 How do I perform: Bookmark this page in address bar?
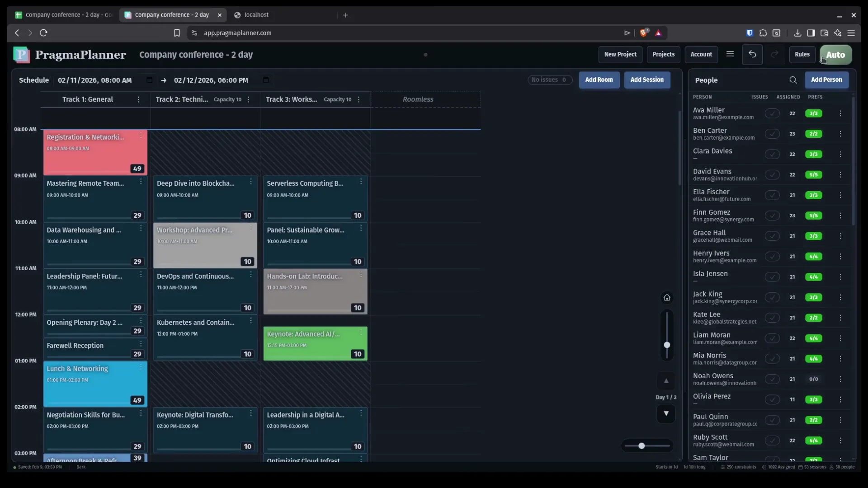(x=177, y=33)
